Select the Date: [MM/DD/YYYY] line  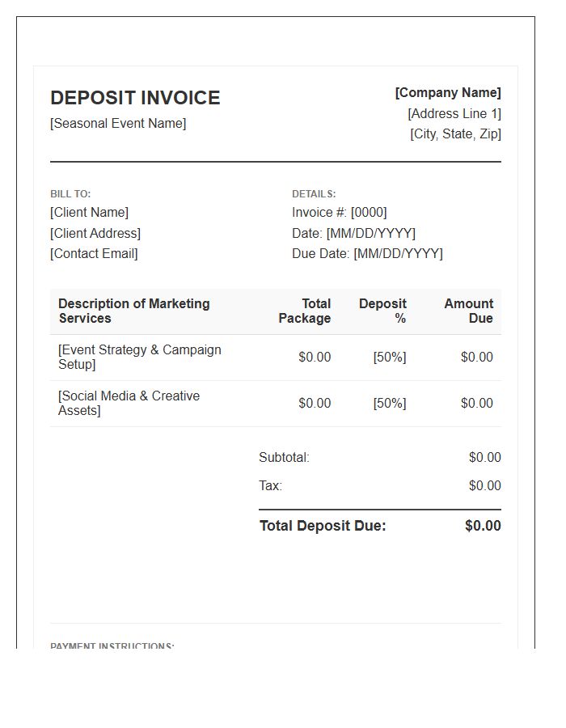pos(353,233)
